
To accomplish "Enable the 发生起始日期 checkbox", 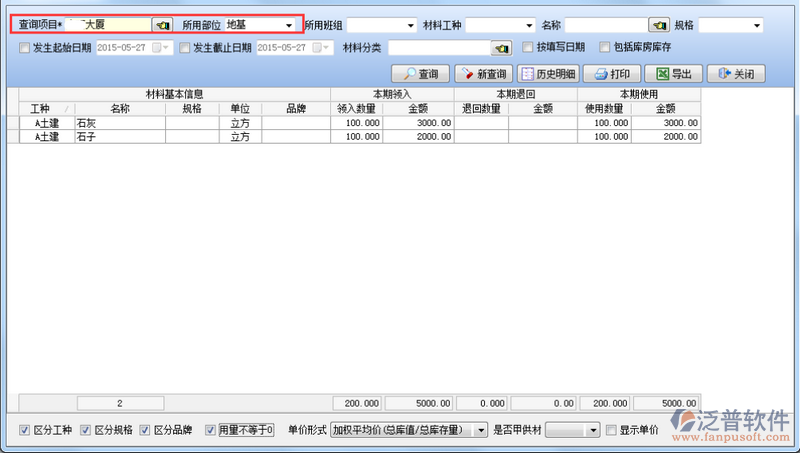I will pos(25,47).
